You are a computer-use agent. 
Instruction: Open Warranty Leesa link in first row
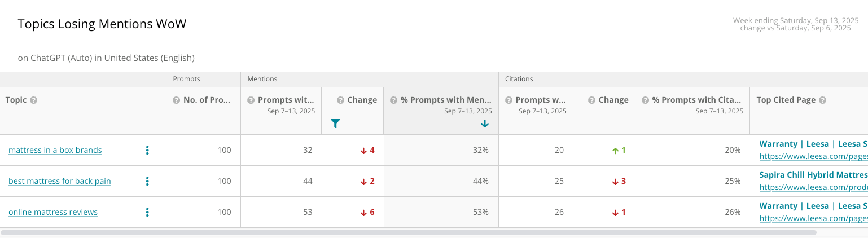[813, 144]
